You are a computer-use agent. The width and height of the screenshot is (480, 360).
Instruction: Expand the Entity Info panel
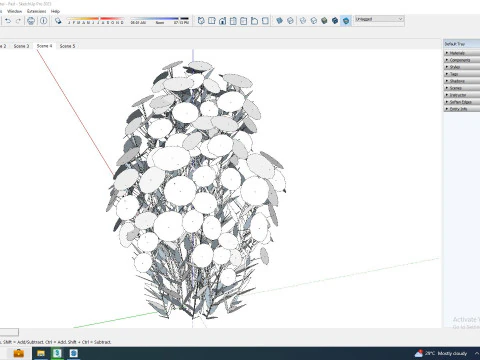[x=462, y=109]
